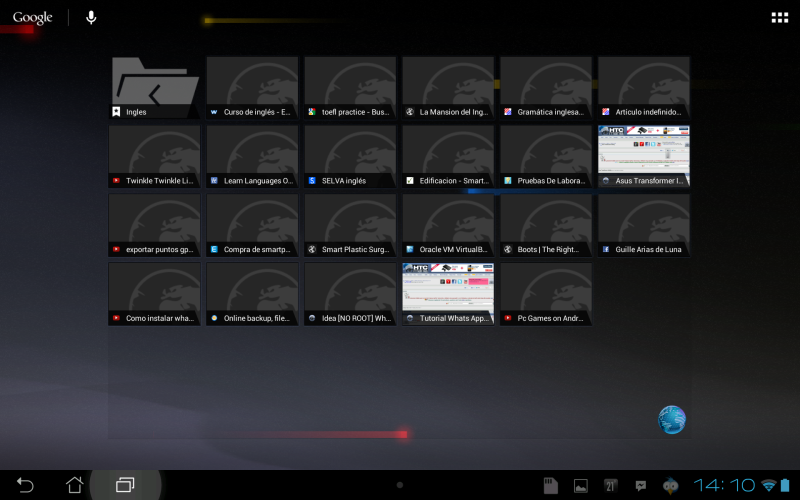This screenshot has width=800, height=500.
Task: Open the SD card notification icon
Action: click(x=549, y=486)
